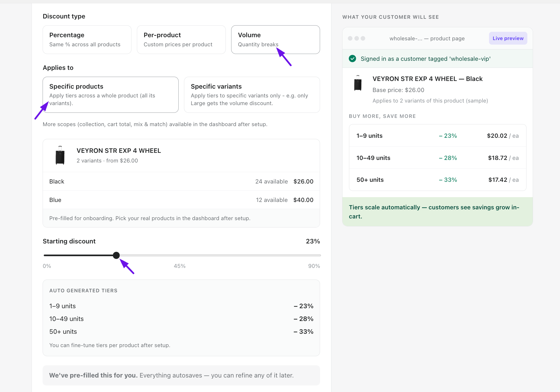Click the preview window dots
This screenshot has height=392, width=560.
coord(356,38)
